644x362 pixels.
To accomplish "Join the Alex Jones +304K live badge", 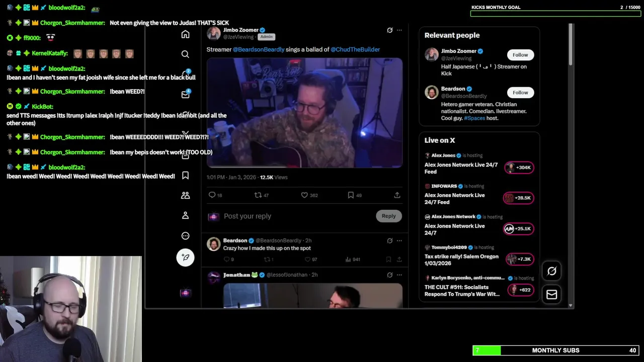I will 519,167.
